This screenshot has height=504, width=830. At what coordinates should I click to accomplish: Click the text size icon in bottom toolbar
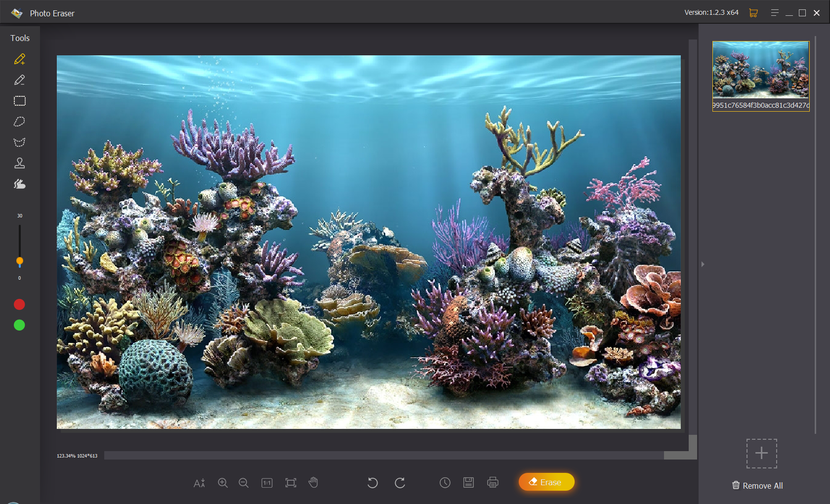point(199,483)
